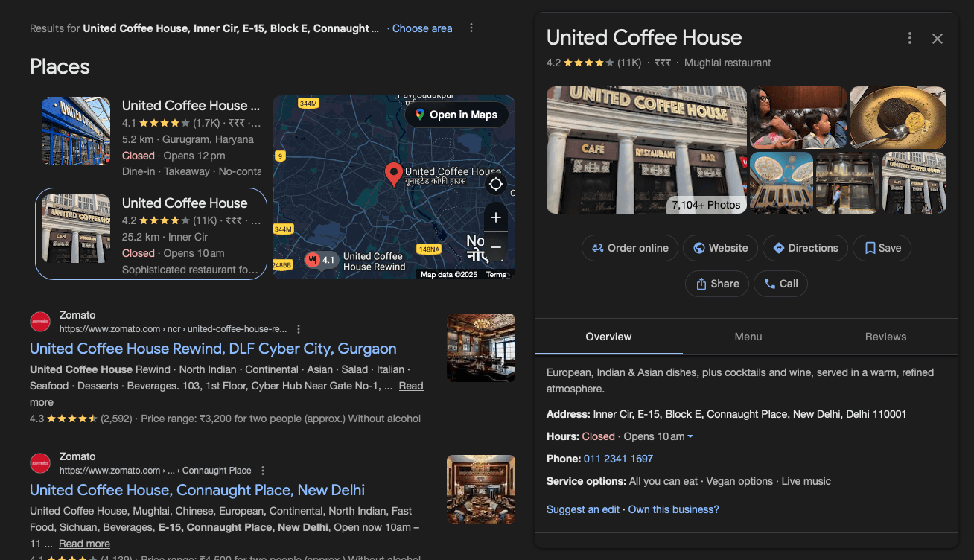Screen dimensions: 974x560
Task: Switch to the Overview tab
Action: [x=608, y=337]
